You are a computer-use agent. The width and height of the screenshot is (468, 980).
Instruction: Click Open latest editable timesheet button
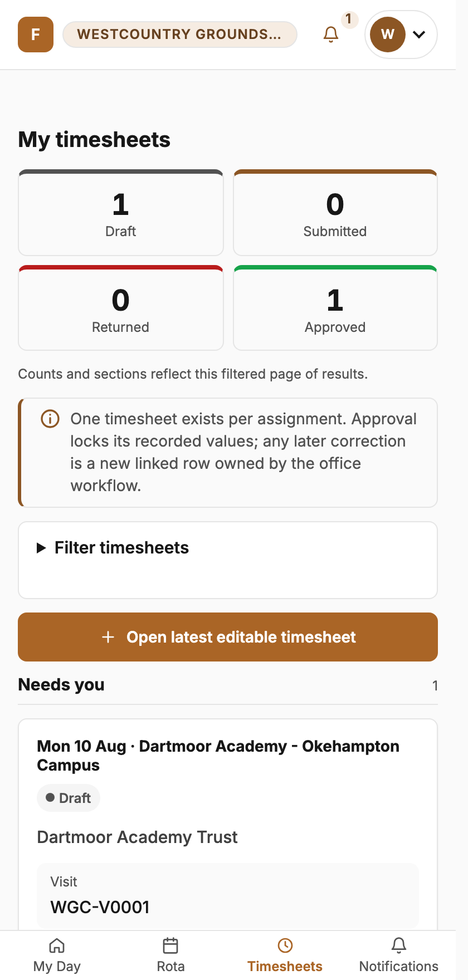coord(228,637)
